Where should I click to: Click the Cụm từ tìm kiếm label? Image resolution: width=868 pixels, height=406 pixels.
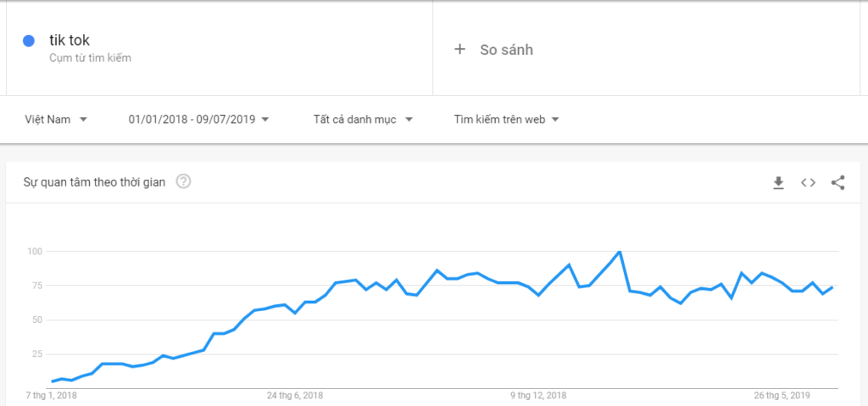point(90,58)
